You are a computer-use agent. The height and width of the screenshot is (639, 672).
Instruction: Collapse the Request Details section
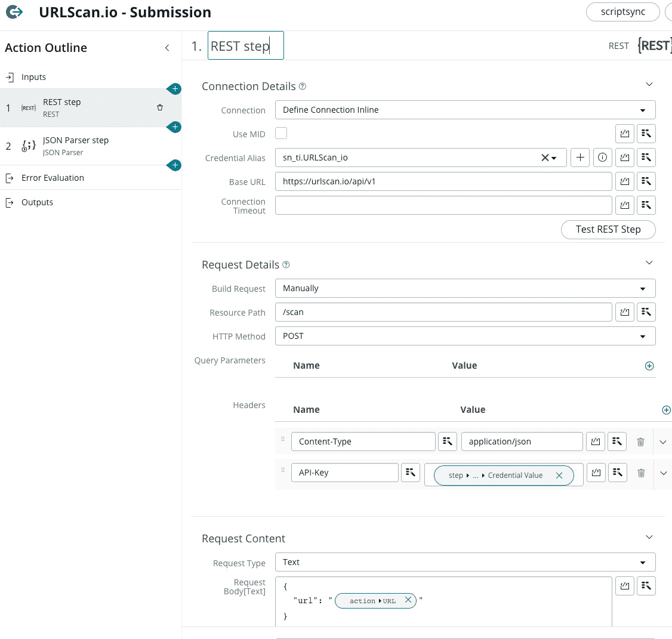coord(649,263)
